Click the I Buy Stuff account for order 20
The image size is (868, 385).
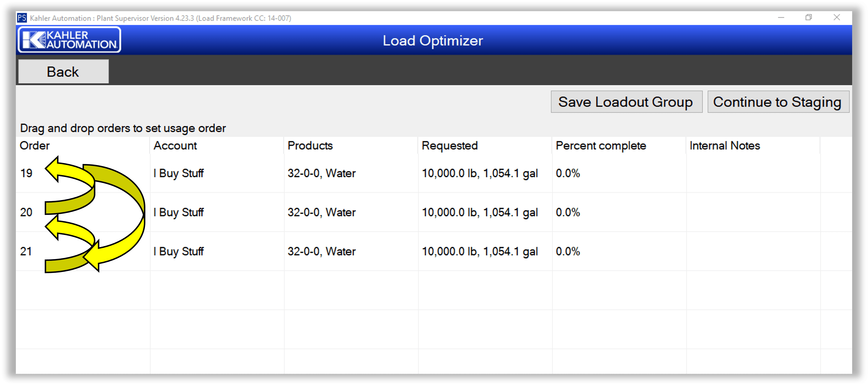click(x=179, y=212)
